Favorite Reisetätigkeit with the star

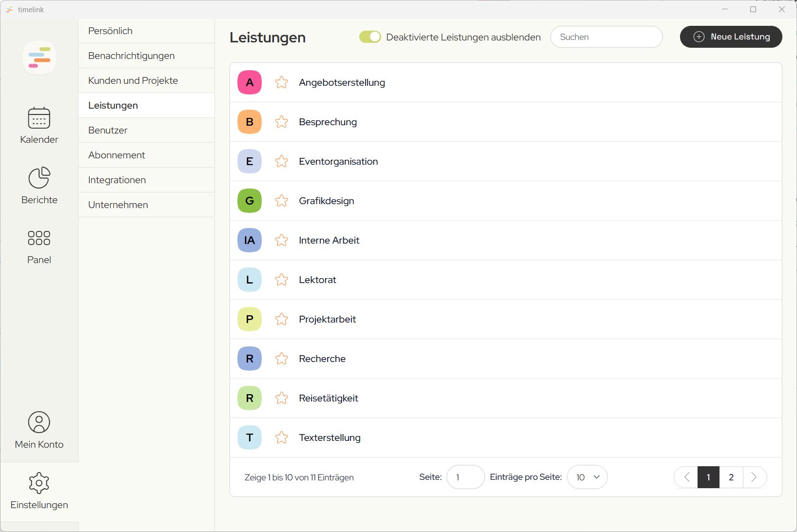(x=282, y=398)
